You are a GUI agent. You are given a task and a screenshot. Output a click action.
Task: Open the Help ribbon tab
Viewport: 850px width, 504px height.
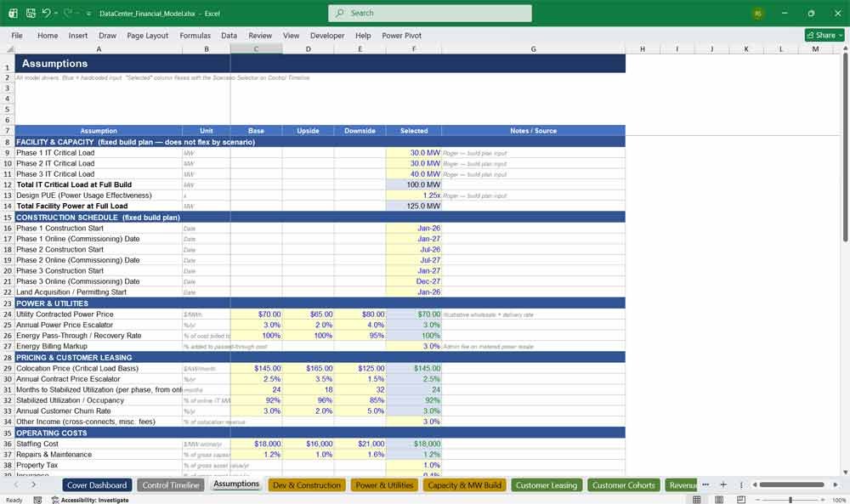pyautogui.click(x=363, y=35)
